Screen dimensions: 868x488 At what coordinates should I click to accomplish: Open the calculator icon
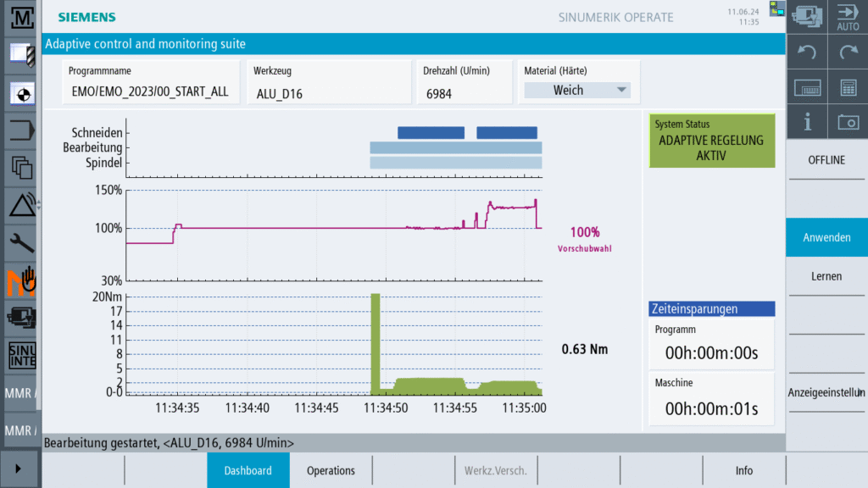coord(848,87)
